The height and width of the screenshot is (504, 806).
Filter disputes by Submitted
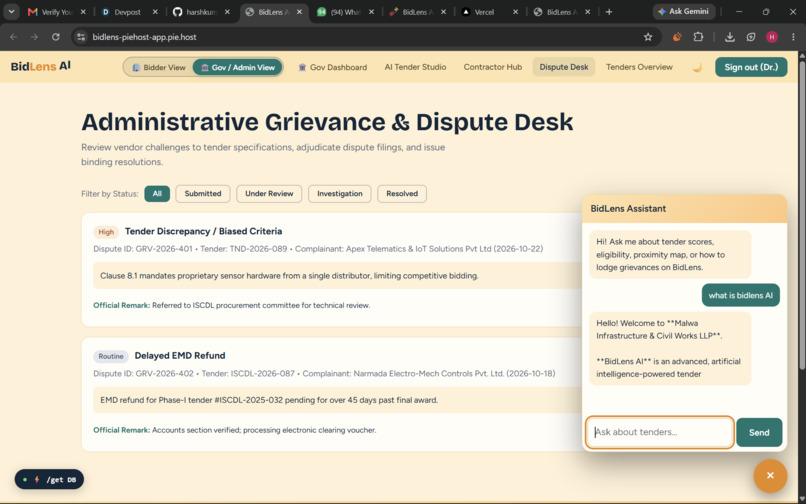point(203,194)
